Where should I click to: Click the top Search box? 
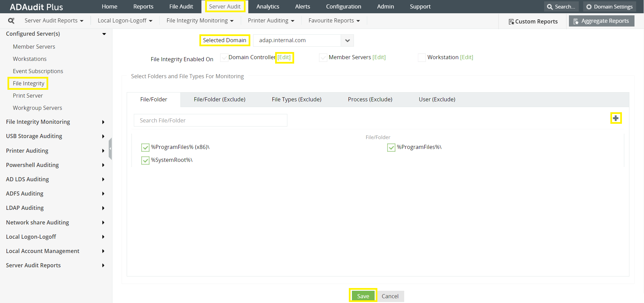561,7
